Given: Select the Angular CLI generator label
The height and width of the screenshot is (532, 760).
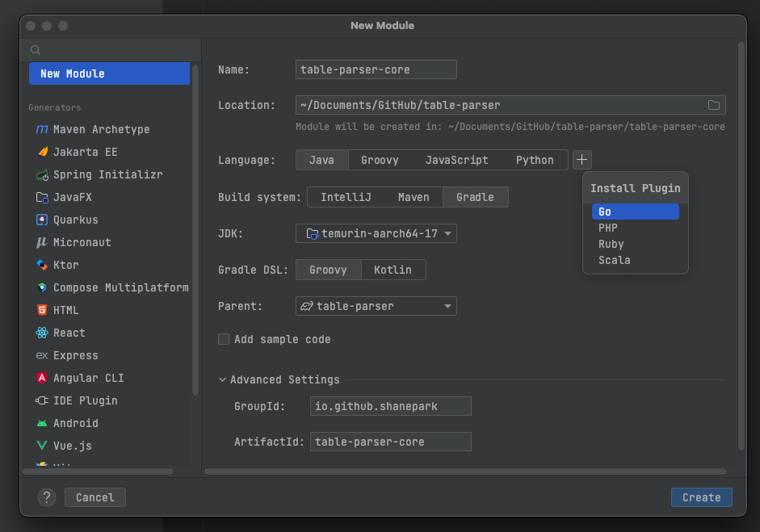Looking at the screenshot, I should pyautogui.click(x=88, y=378).
